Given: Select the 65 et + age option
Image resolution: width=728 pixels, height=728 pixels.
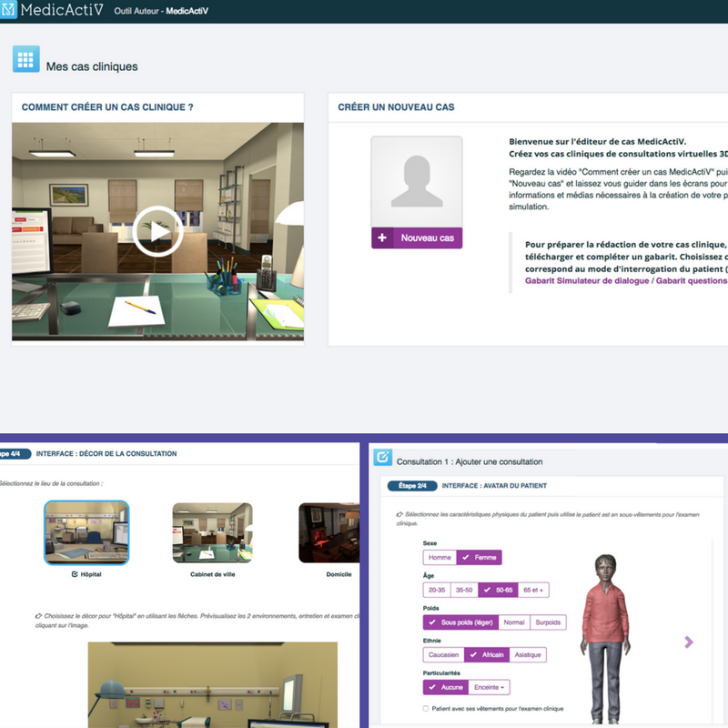Looking at the screenshot, I should [x=532, y=590].
